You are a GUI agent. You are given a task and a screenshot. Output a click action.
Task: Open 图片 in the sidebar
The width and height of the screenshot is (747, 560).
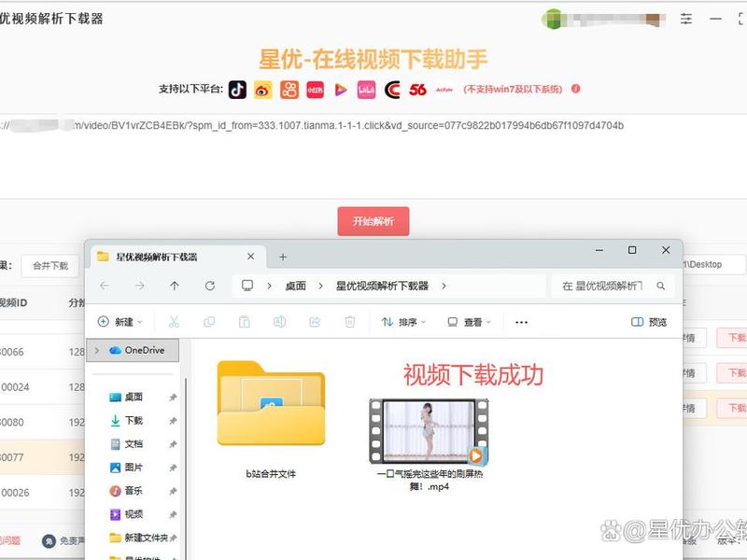click(x=134, y=468)
